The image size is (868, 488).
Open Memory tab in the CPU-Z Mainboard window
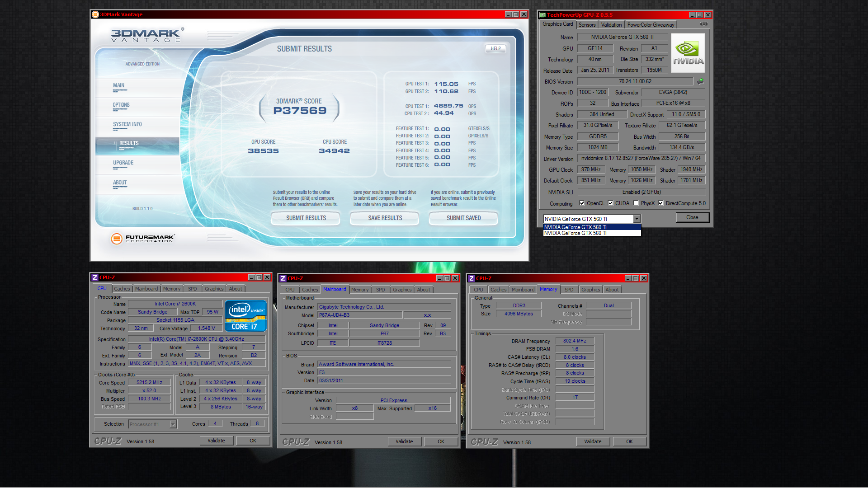point(360,290)
